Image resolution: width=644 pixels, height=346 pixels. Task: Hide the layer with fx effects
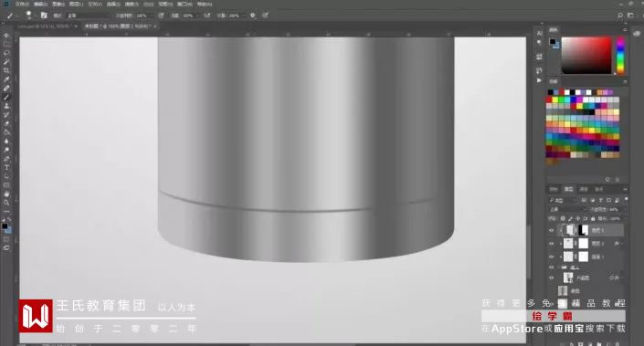click(x=552, y=278)
